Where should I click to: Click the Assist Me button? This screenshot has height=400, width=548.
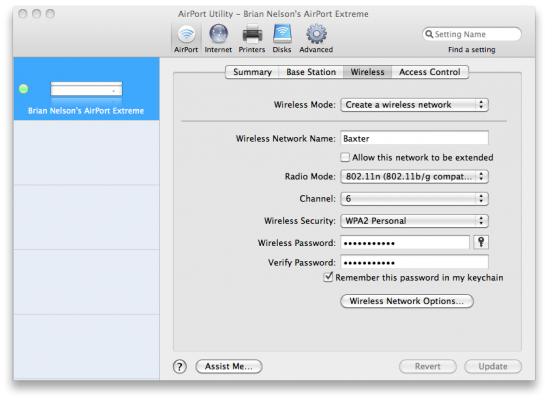tap(229, 366)
